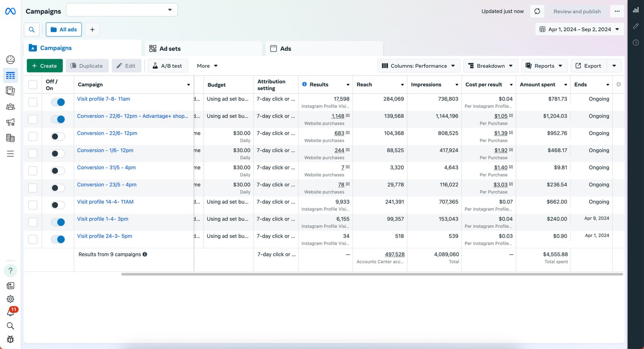Click the help question mark icon
Screen dimensions: 644x349
coord(10,271)
